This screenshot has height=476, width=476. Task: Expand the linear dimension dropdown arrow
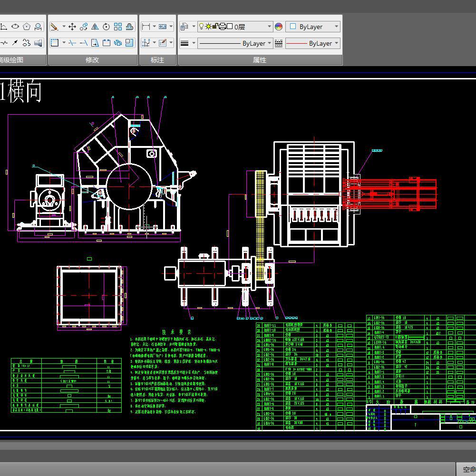click(x=154, y=27)
